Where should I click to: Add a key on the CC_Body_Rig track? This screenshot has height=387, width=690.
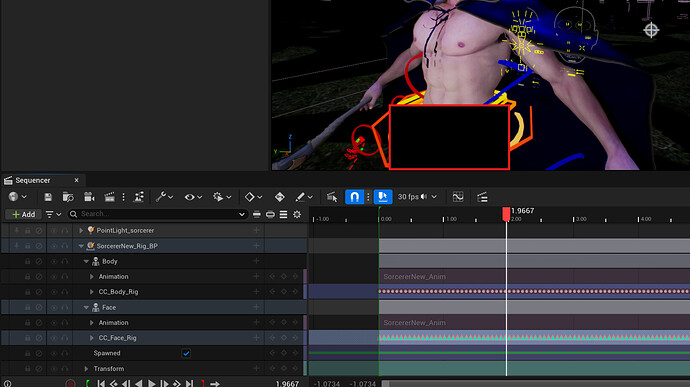click(x=284, y=292)
